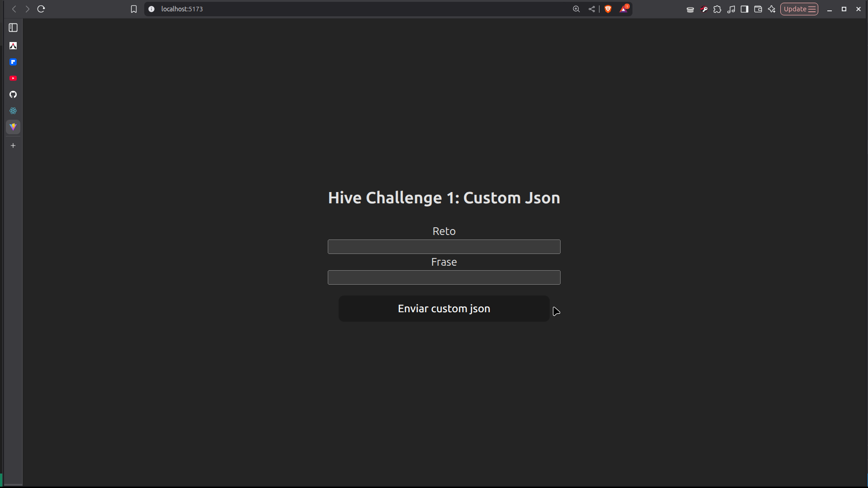This screenshot has width=868, height=488.
Task: Open the GitHub sidebar shortcut
Action: pos(13,94)
